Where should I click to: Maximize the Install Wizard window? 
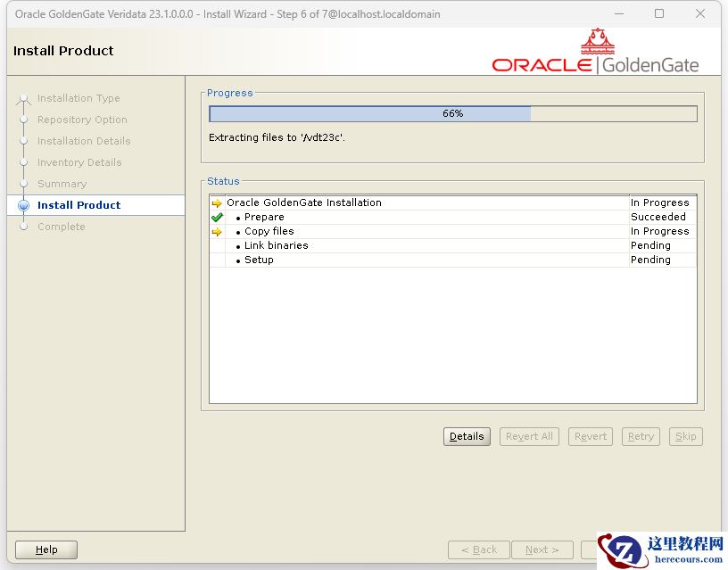(x=659, y=14)
